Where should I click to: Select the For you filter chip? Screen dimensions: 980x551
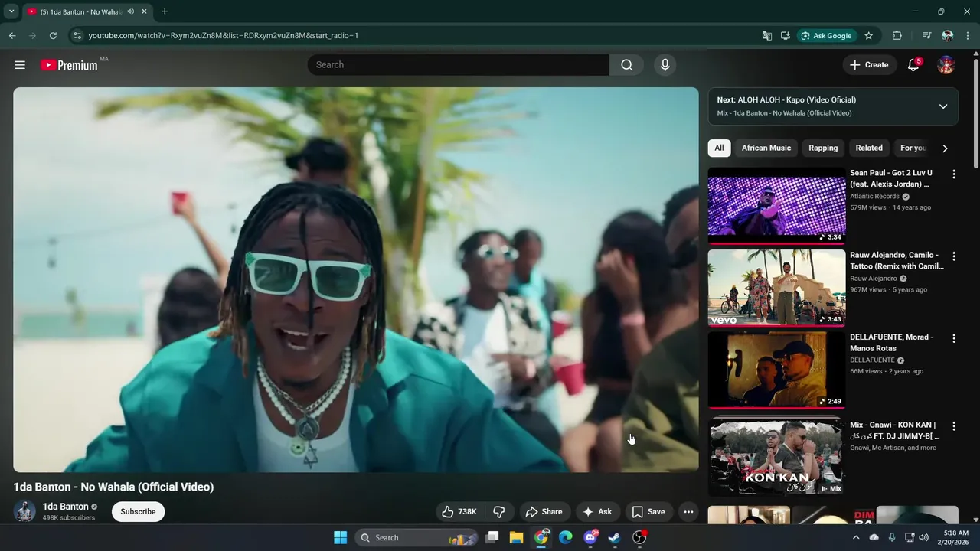click(x=913, y=148)
